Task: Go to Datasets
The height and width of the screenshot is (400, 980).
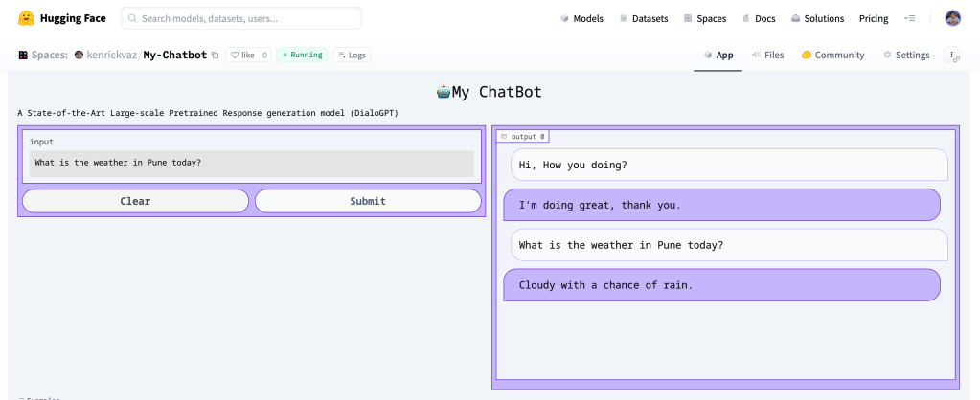Action: click(645, 18)
